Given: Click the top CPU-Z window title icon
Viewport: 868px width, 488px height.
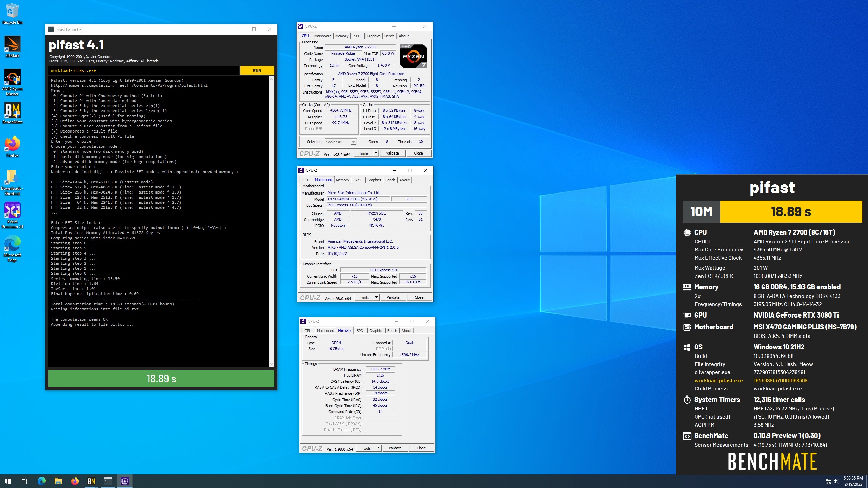Looking at the screenshot, I should pos(300,26).
